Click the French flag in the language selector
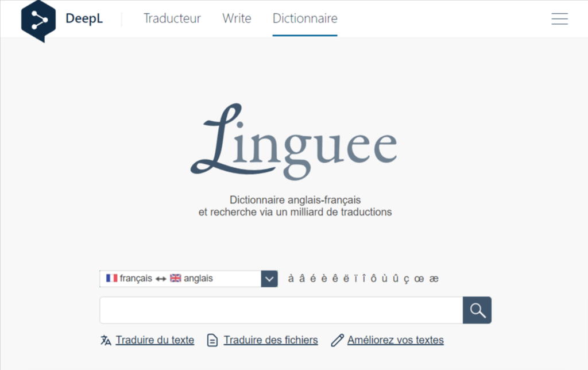This screenshot has height=370, width=588. 111,278
